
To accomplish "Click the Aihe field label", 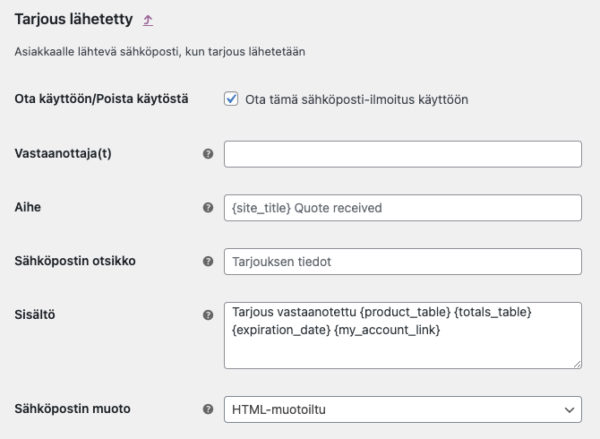I will coord(28,207).
